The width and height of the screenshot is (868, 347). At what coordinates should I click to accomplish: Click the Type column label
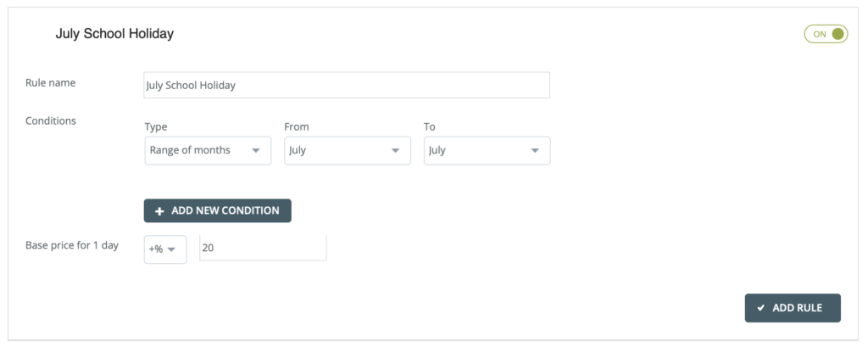pos(156,126)
